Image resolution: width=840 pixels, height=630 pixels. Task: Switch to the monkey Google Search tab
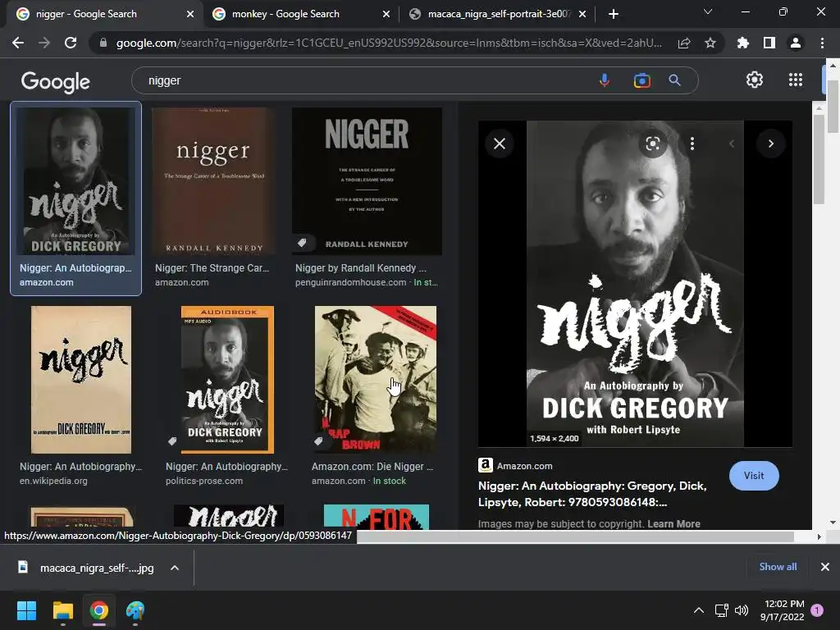(x=300, y=14)
